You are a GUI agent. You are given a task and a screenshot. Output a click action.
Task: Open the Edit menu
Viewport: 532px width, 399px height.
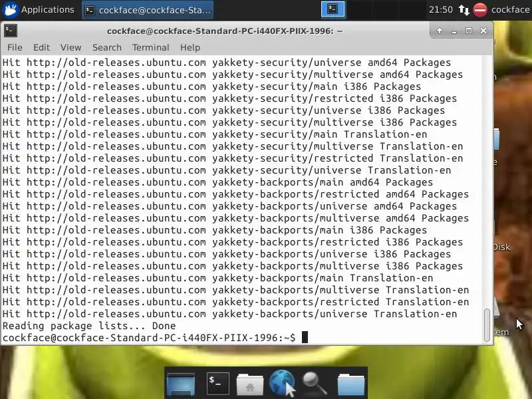[41, 47]
